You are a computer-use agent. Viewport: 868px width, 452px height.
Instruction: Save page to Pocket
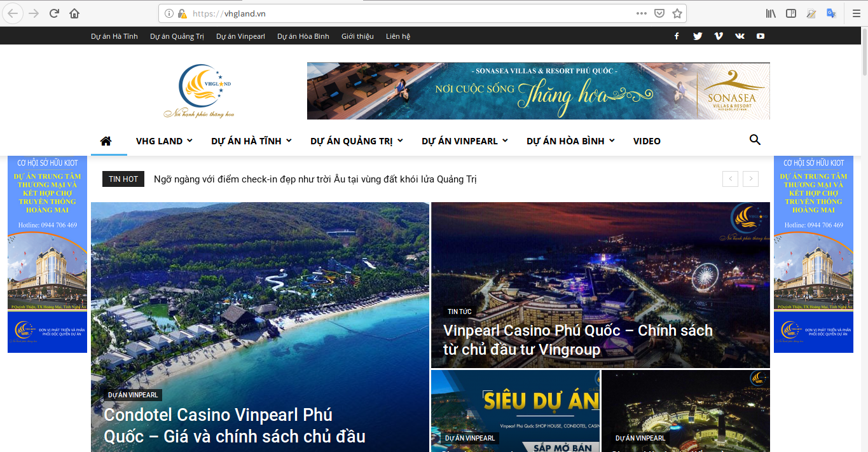[x=659, y=13]
